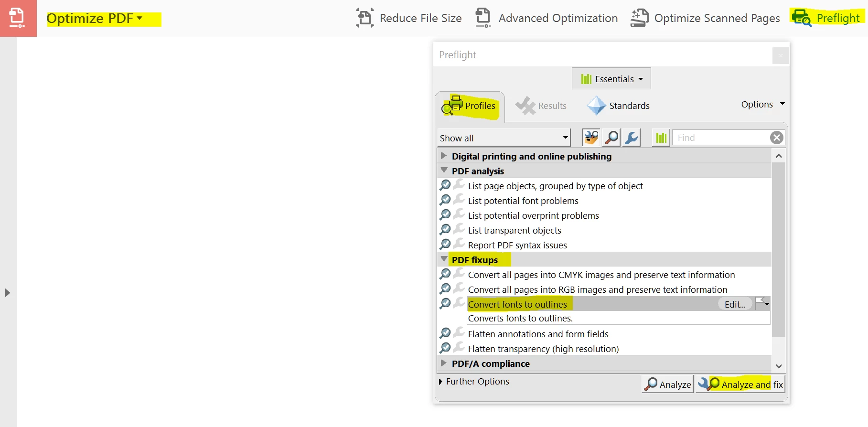
Task: Click scrollbar down arrow in profiles list
Action: [779, 366]
